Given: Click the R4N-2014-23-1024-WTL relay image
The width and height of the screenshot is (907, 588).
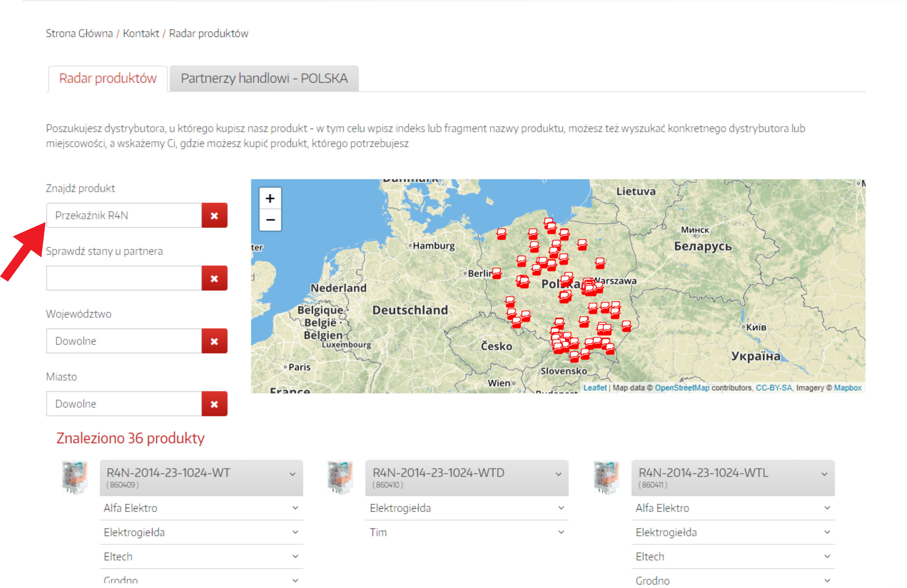Looking at the screenshot, I should tap(606, 478).
